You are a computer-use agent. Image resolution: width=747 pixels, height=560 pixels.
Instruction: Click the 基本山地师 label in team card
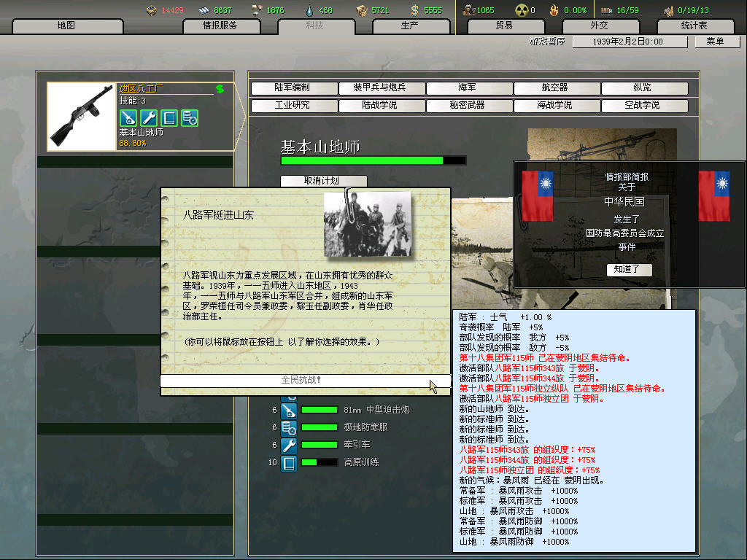(x=141, y=133)
